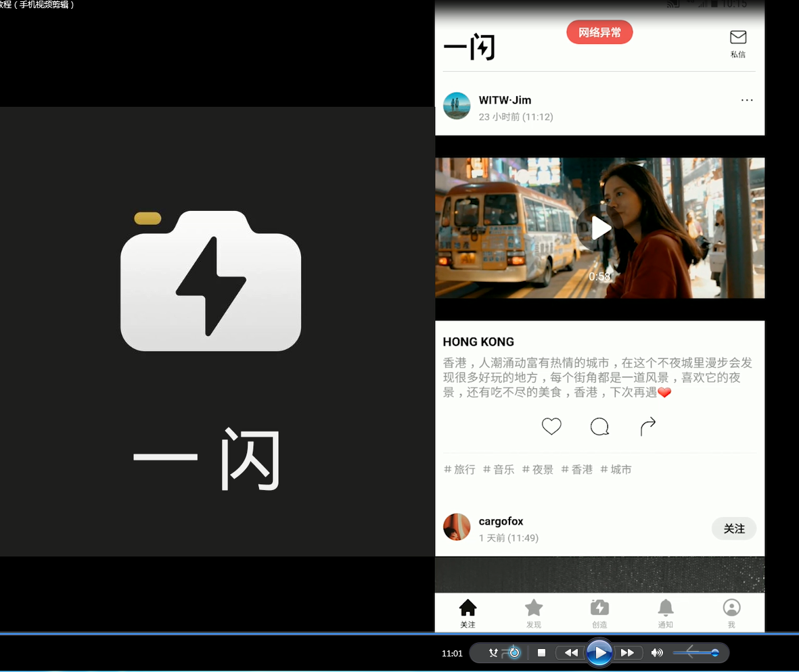This screenshot has height=672, width=799.
Task: Toggle repeat mode in media player
Action: pos(514,652)
